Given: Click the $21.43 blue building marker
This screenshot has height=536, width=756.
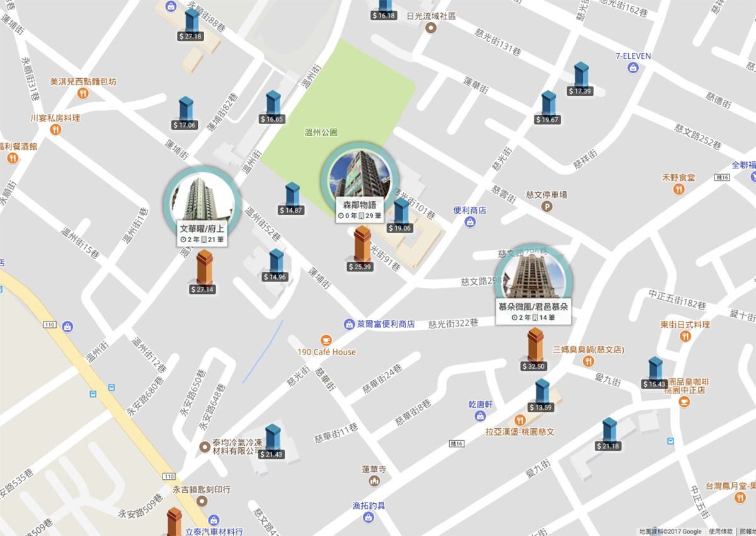Looking at the screenshot, I should [272, 441].
